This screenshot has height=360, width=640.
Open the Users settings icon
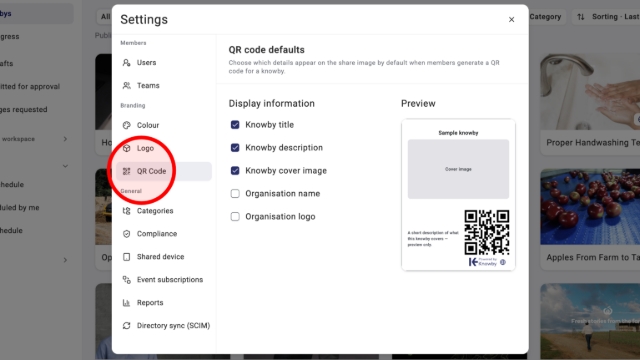(x=127, y=62)
